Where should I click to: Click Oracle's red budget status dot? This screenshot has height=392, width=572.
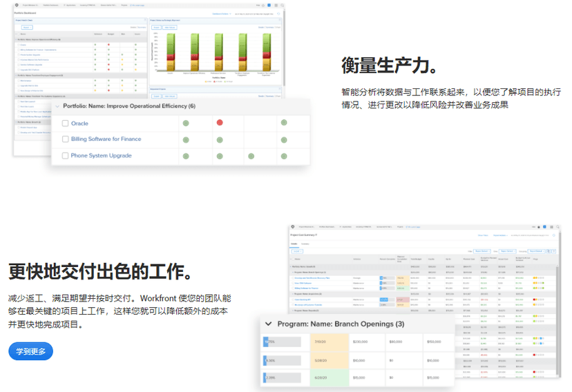click(220, 123)
